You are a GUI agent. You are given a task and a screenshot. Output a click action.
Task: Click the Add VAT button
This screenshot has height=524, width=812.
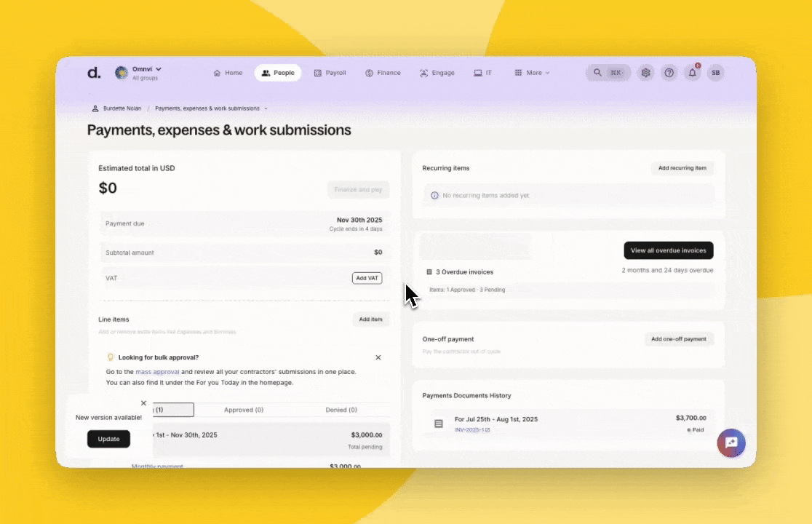pyautogui.click(x=367, y=278)
